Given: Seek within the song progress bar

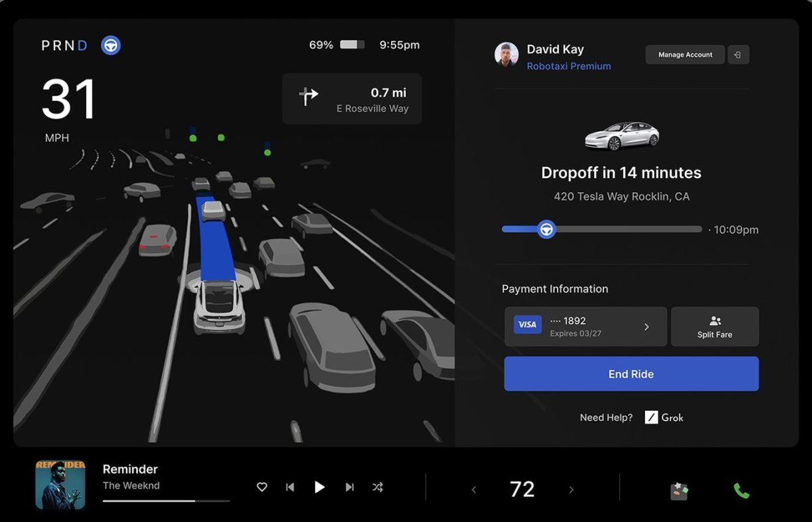Looking at the screenshot, I should (166, 501).
